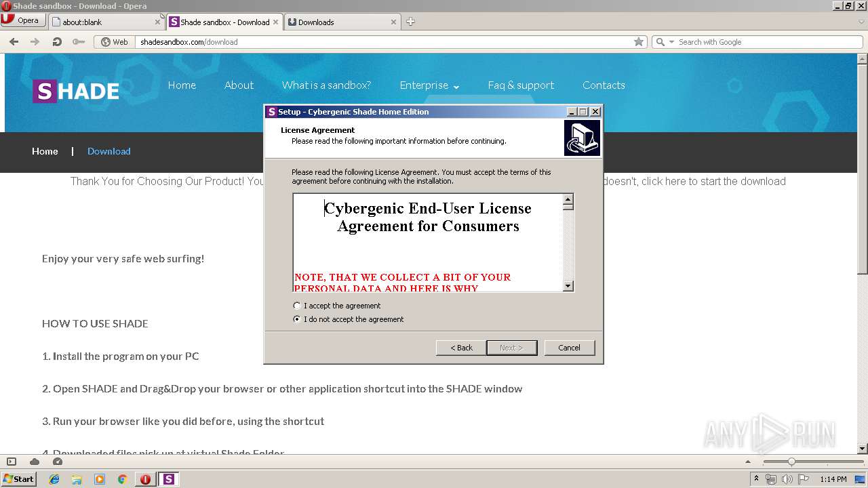Open Faq & support link

click(x=521, y=85)
